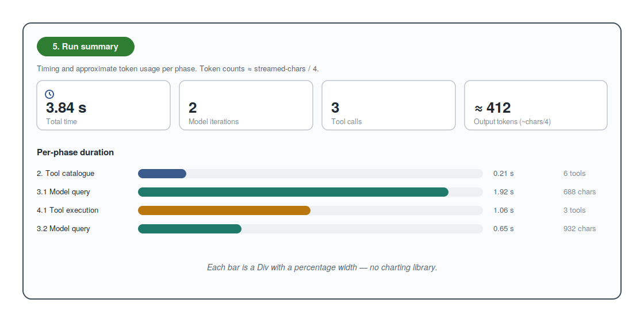Click the clock icon above total time
Viewport: 644px width, 322px height.
click(x=49, y=94)
